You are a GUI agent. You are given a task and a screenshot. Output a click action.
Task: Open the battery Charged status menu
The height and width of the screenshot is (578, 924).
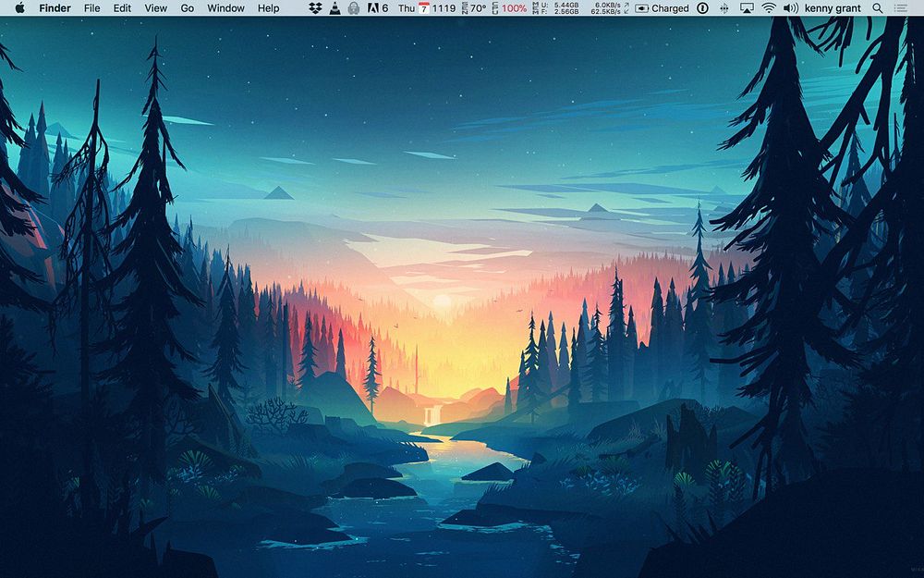(662, 8)
